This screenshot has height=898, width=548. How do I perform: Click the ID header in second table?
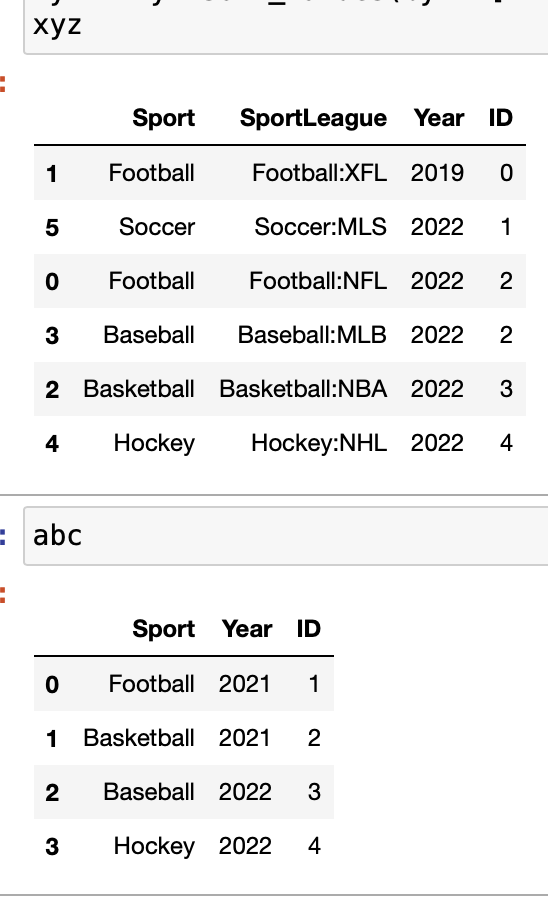(309, 629)
